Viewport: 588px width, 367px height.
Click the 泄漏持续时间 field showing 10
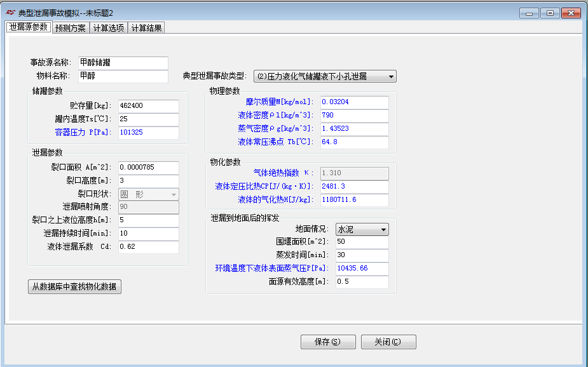click(149, 234)
